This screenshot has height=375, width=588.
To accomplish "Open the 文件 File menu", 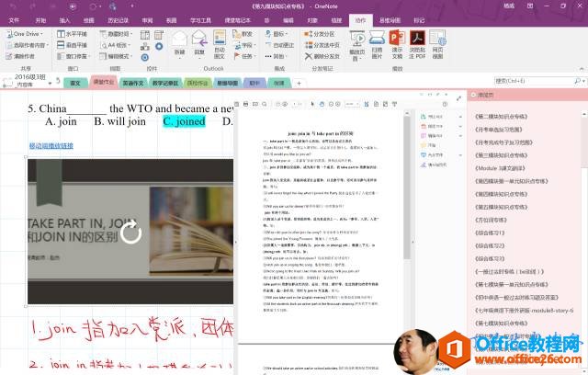I will coord(14,18).
